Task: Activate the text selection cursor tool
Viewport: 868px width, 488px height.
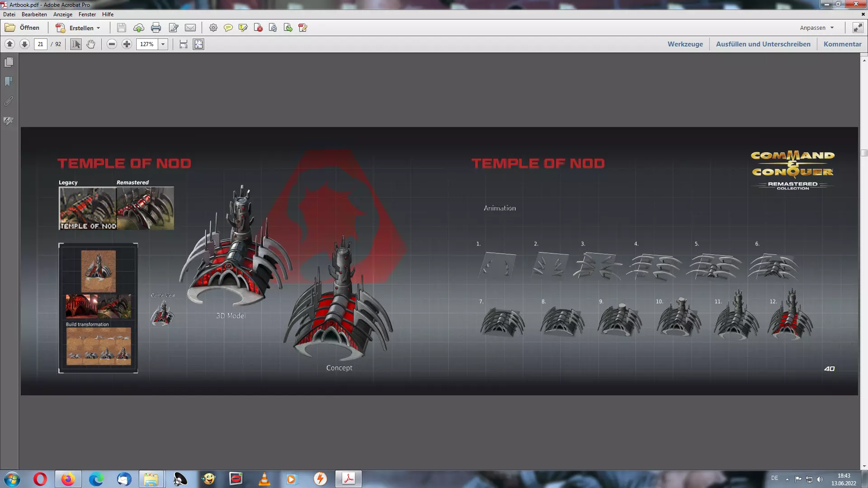Action: click(x=76, y=44)
